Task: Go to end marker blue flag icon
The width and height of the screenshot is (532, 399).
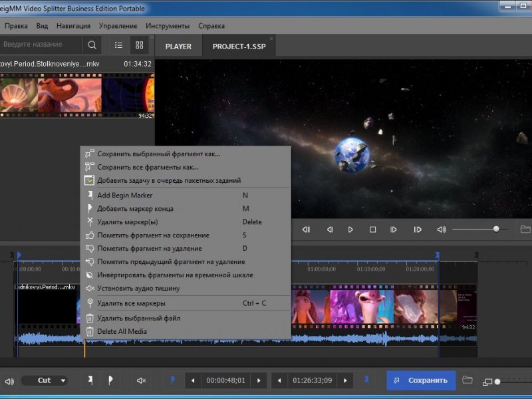Action: point(366,380)
